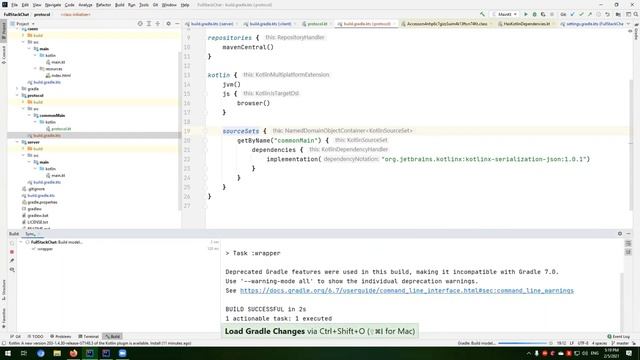Open Build panel settings gear
This screenshot has height=360, width=640.
click(620, 233)
